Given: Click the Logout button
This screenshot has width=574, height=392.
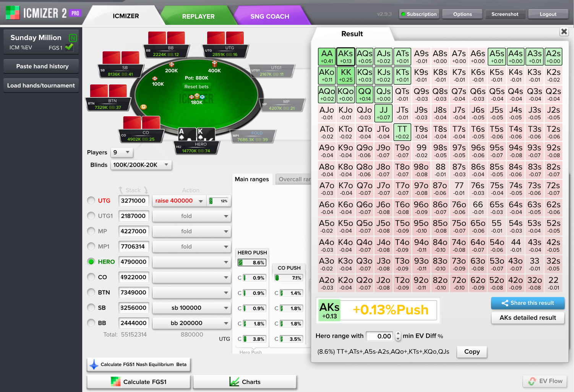Looking at the screenshot, I should 548,14.
